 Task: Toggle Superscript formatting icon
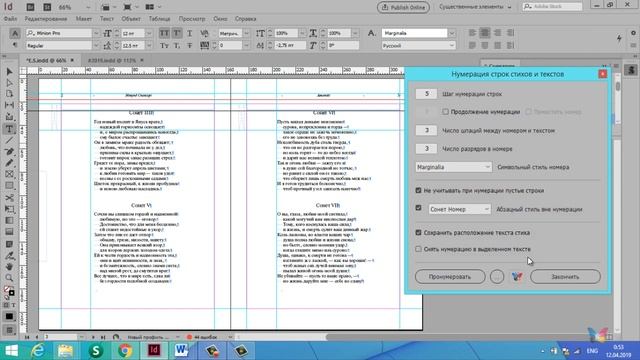point(177,33)
